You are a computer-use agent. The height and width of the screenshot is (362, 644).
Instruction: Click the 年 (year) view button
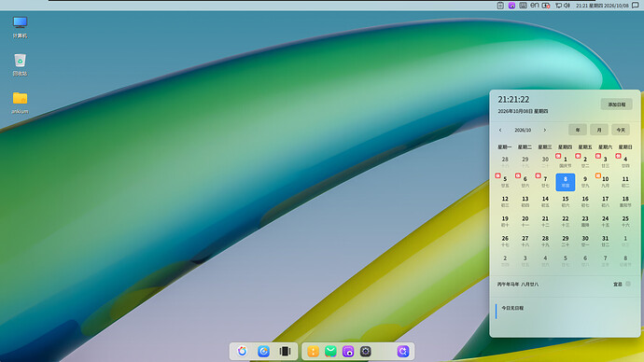(x=578, y=130)
